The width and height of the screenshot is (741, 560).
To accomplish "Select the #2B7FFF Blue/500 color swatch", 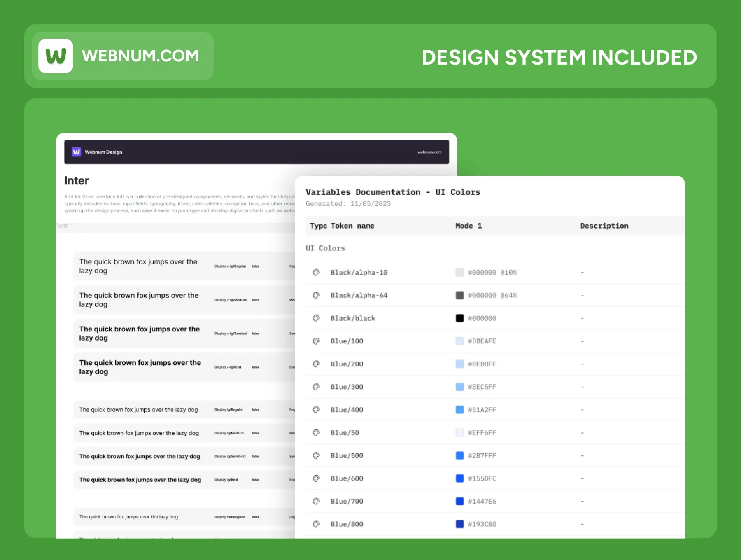I will [459, 455].
